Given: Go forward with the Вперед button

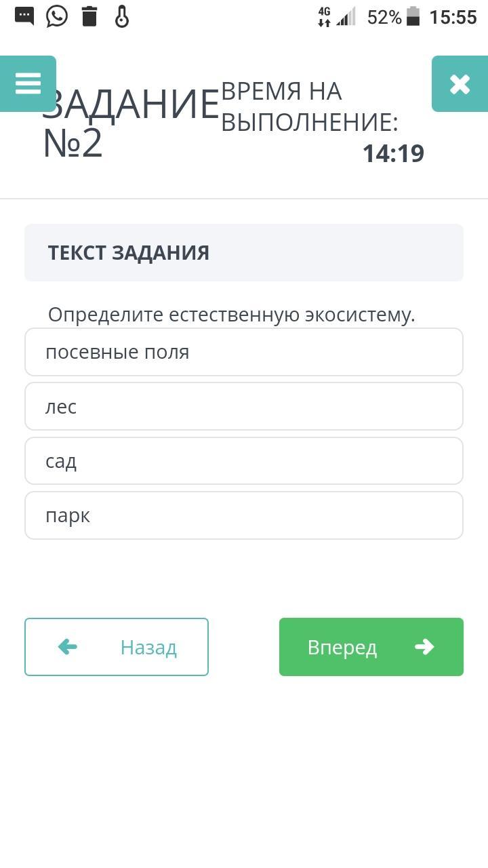Looking at the screenshot, I should point(371,647).
